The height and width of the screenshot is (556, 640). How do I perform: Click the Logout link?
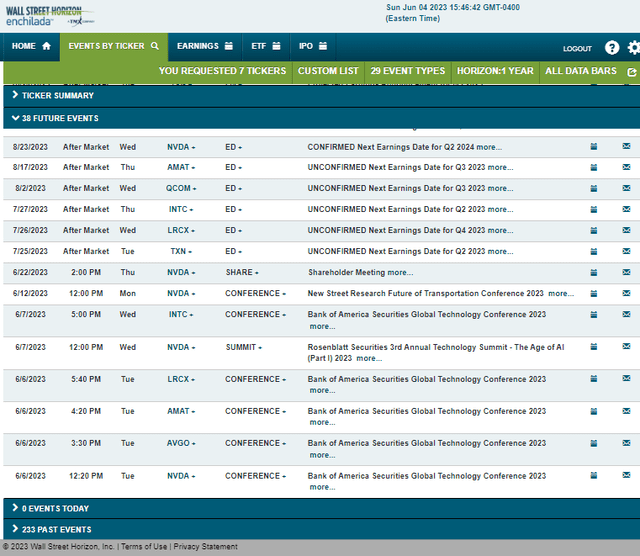point(577,48)
